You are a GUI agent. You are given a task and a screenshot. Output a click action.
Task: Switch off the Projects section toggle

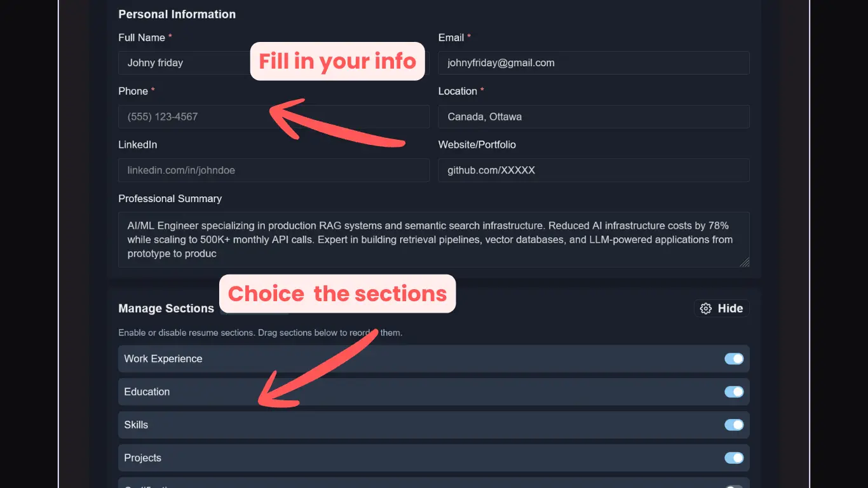tap(734, 458)
